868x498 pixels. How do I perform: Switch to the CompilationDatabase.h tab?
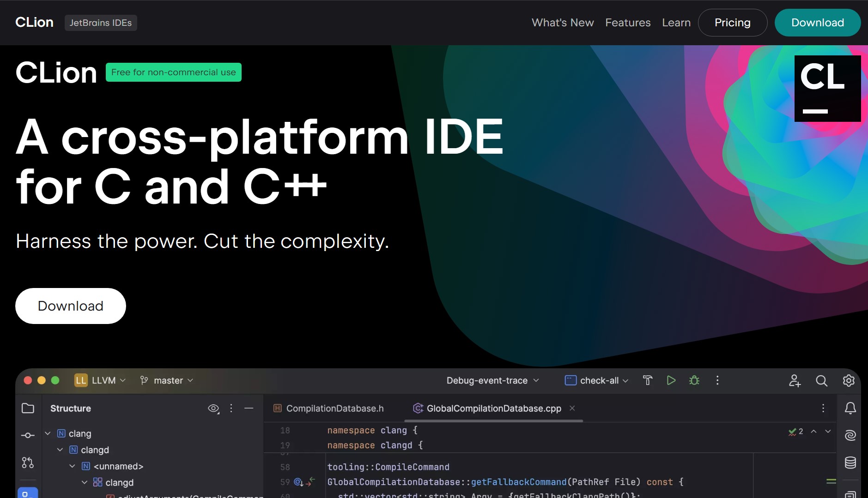pyautogui.click(x=329, y=408)
